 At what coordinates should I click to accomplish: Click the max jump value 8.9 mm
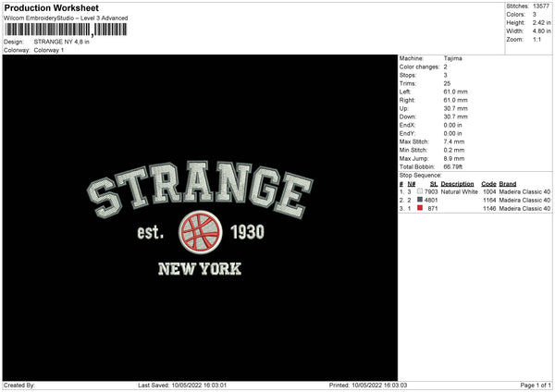point(454,159)
